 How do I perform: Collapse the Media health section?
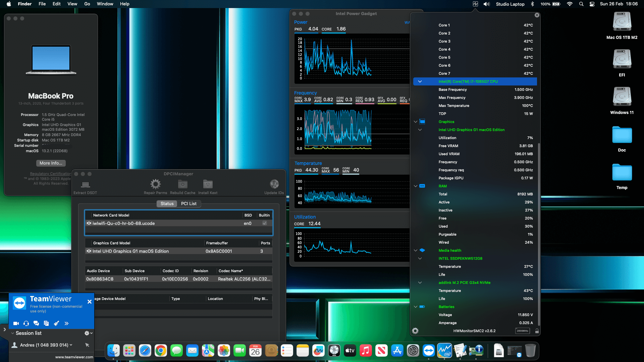click(416, 250)
